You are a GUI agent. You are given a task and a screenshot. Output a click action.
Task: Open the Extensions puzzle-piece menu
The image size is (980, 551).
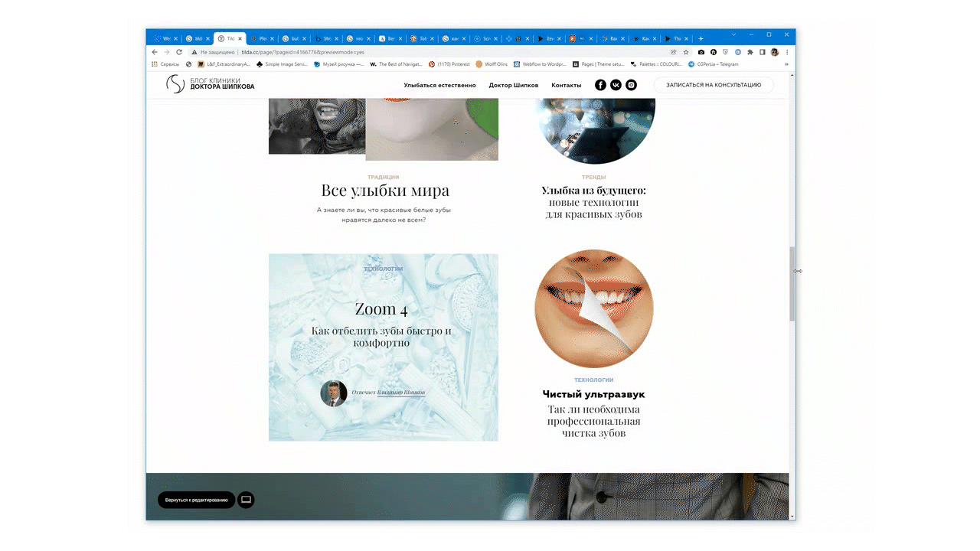[x=750, y=52]
